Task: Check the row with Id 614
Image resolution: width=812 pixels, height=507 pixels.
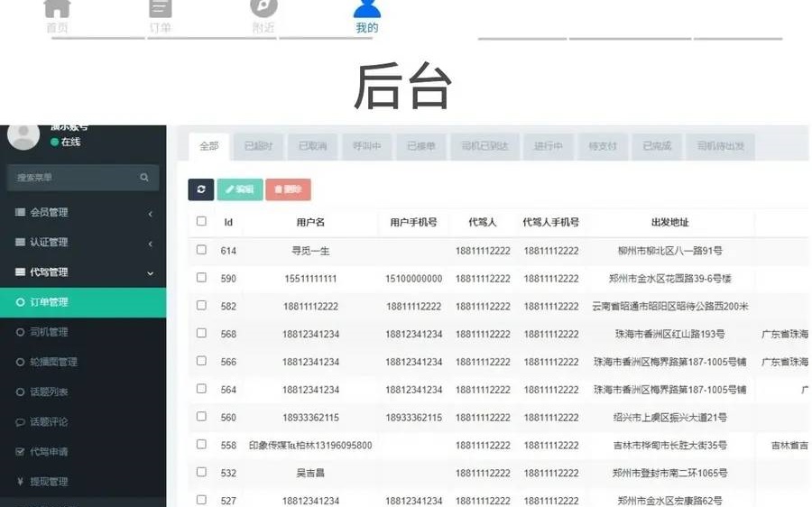Action: [x=201, y=250]
